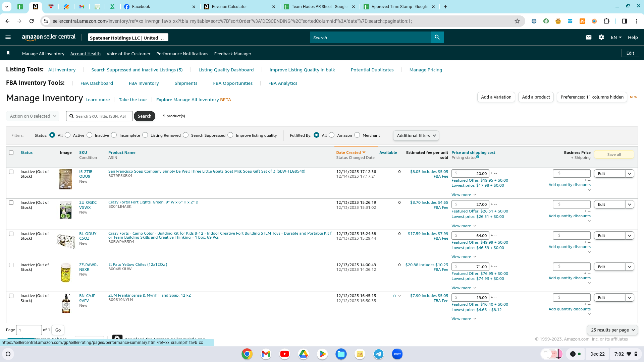Click the magnifier search button in header
Screen dimensions: 644x362
(x=437, y=38)
